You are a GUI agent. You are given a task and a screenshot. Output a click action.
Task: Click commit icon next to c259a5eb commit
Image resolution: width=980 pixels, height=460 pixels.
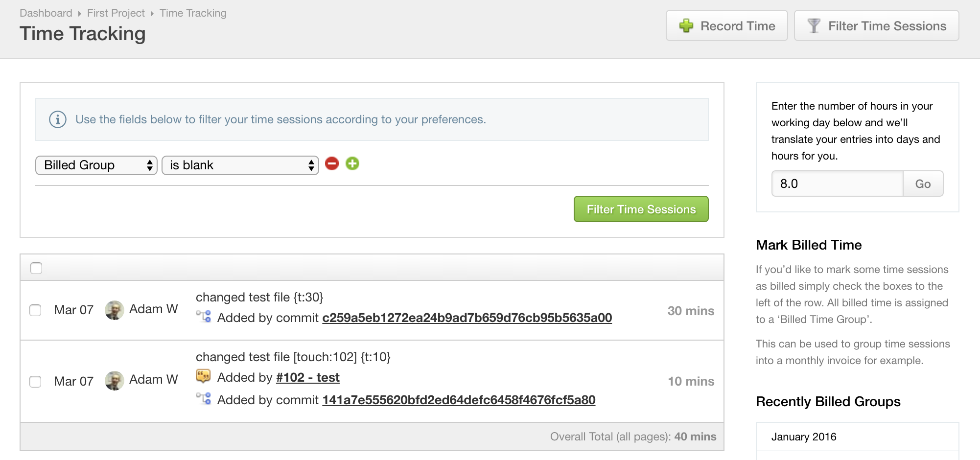click(x=204, y=317)
